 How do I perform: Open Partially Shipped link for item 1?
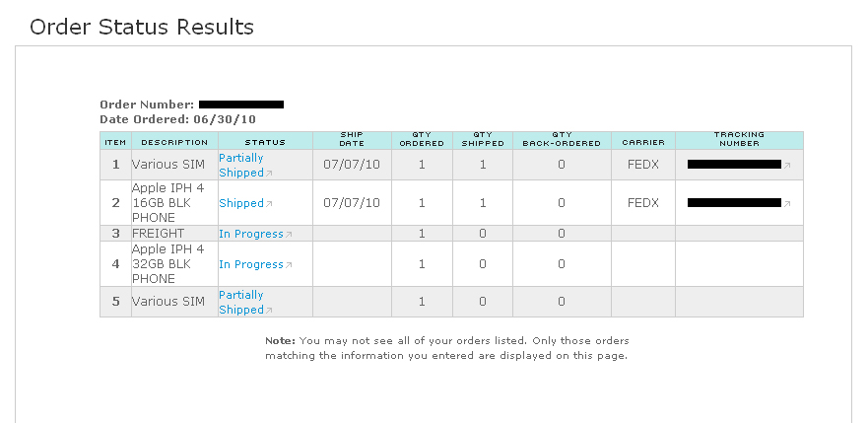pos(241,165)
